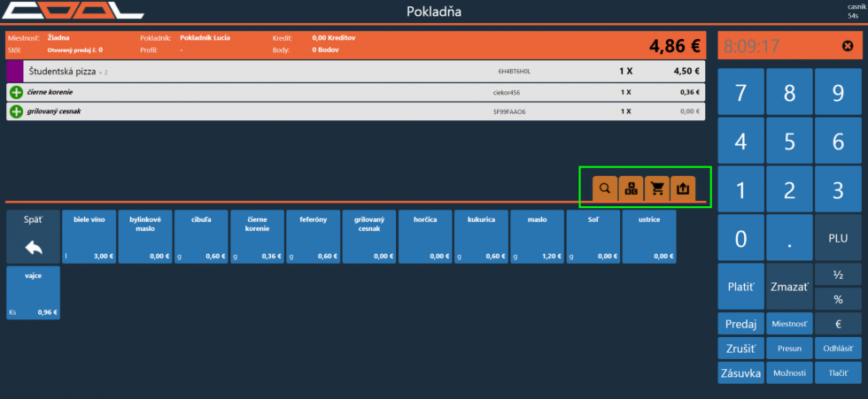Click the ABC blocks category icon
This screenshot has height=399, width=868.
(x=631, y=188)
